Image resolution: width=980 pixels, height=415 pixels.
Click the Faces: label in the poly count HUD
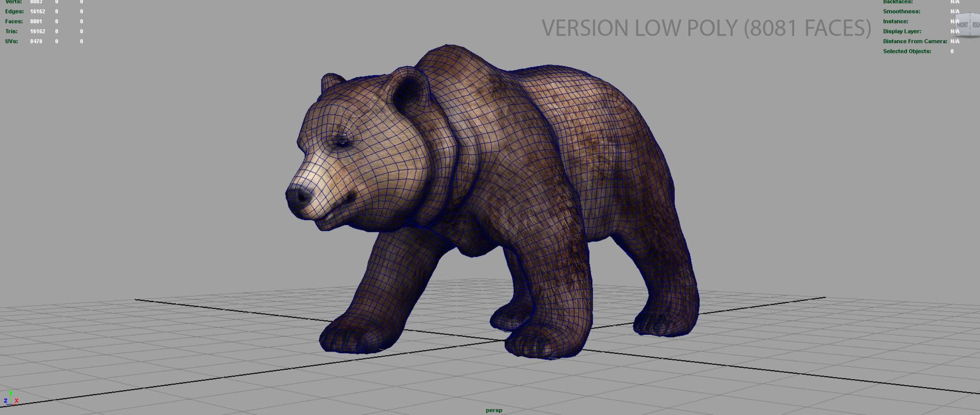click(x=14, y=22)
